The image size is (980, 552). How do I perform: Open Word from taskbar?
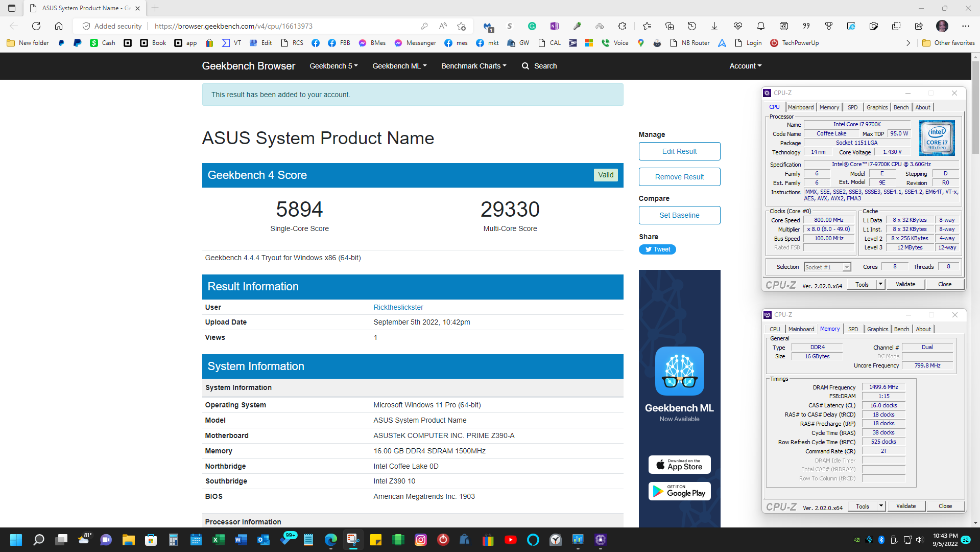241,540
